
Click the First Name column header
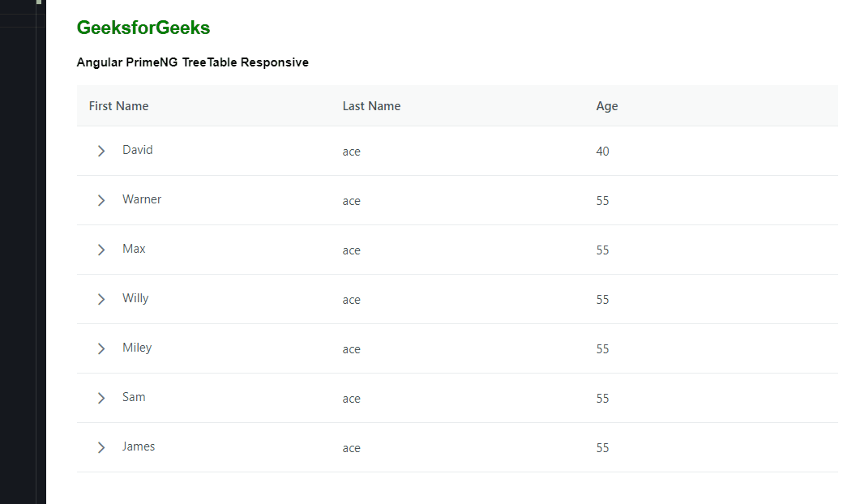pos(118,105)
